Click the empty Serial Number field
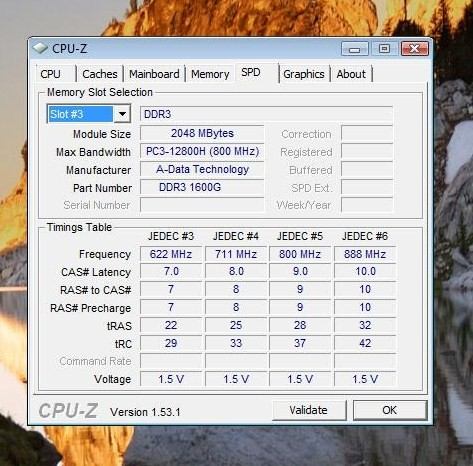The image size is (473, 466). click(x=202, y=205)
